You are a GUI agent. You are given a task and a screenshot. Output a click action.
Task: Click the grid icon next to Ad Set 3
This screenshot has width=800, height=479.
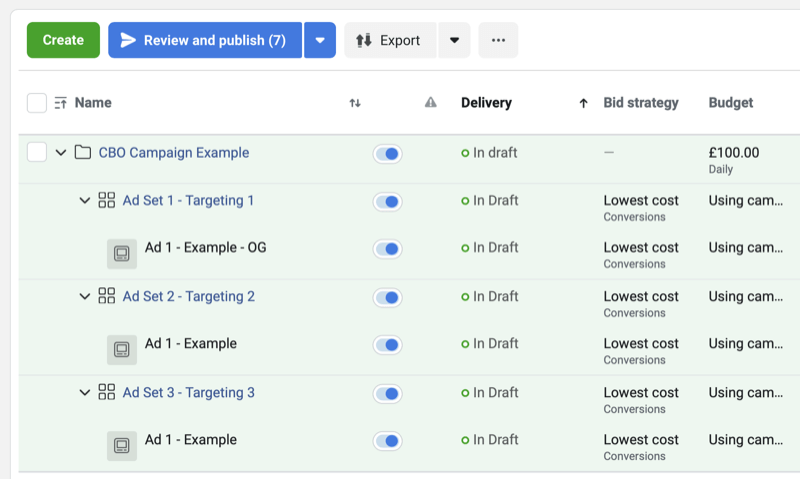pos(107,392)
